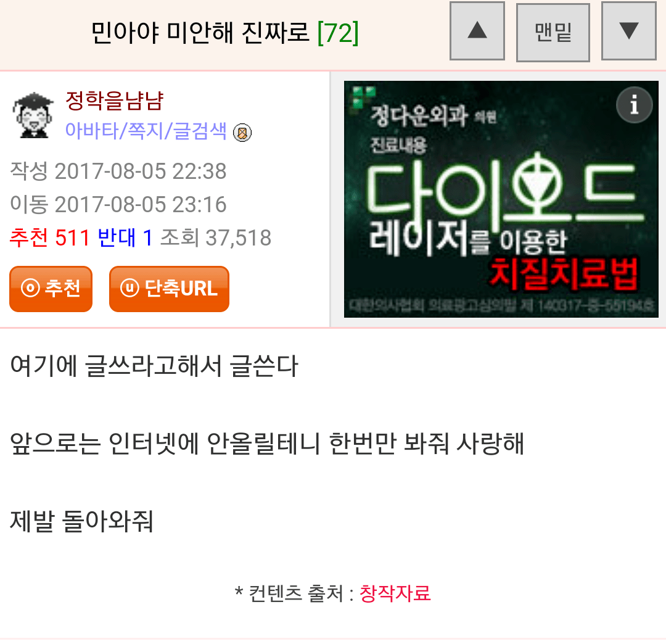This screenshot has height=644, width=666.
Task: Follow the 창작자료 source link
Action: [395, 593]
